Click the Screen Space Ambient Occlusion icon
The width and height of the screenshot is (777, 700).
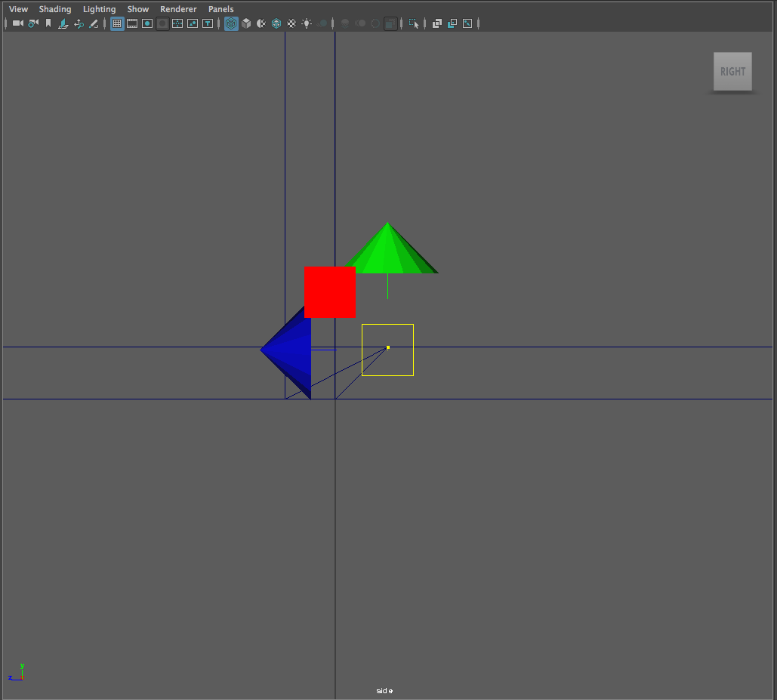click(x=345, y=23)
